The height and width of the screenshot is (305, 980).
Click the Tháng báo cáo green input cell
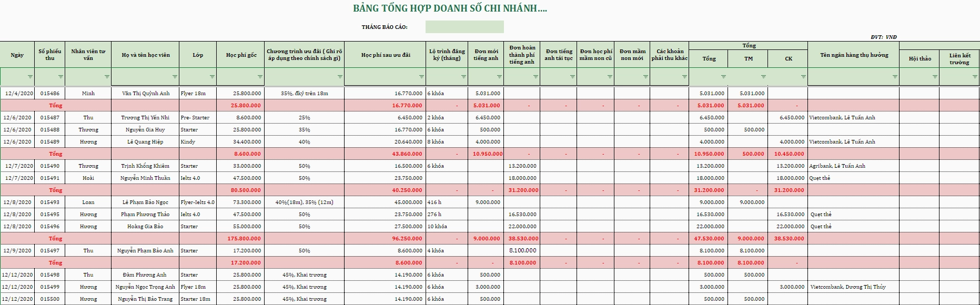[x=464, y=27]
